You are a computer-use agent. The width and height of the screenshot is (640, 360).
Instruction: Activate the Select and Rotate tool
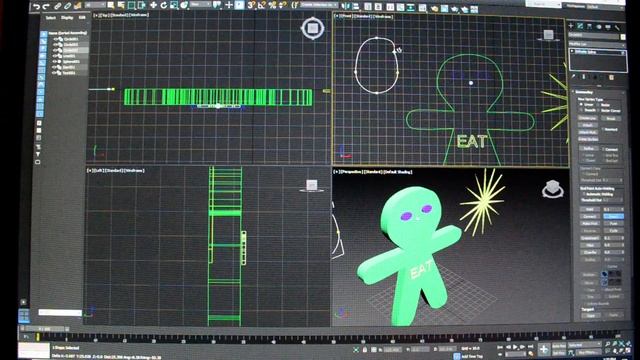click(164, 5)
